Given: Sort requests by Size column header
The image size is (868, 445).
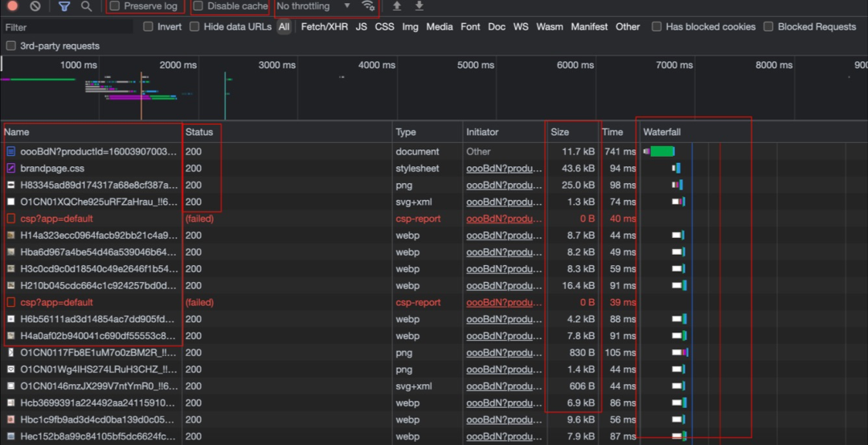Looking at the screenshot, I should click(559, 132).
